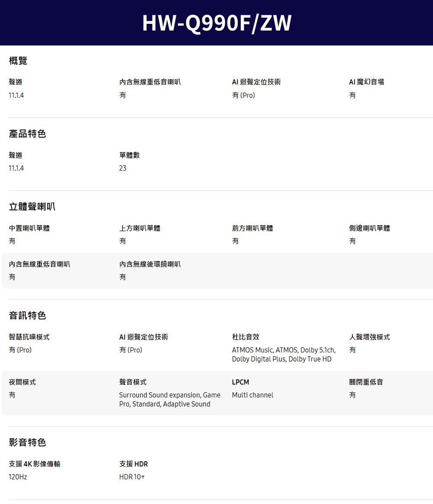The width and height of the screenshot is (433, 504).
Task: Select the 有 value under 前方喇叭單體
Action: (x=235, y=241)
